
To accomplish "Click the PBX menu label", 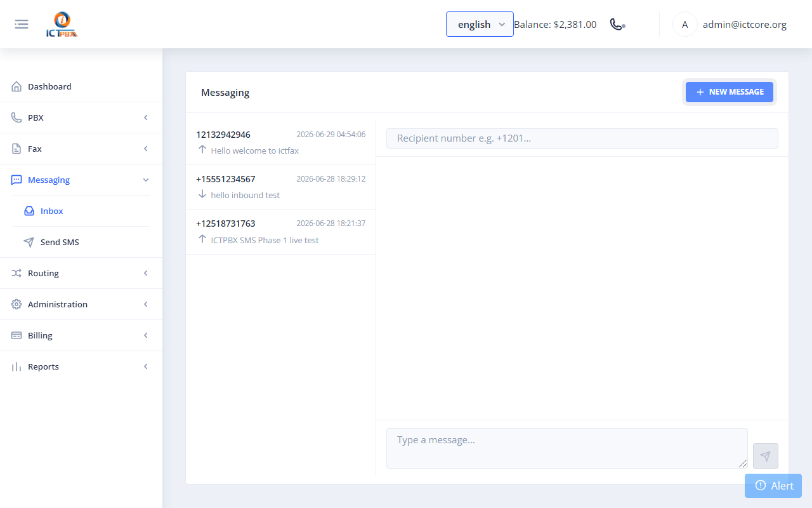I will 36,117.
